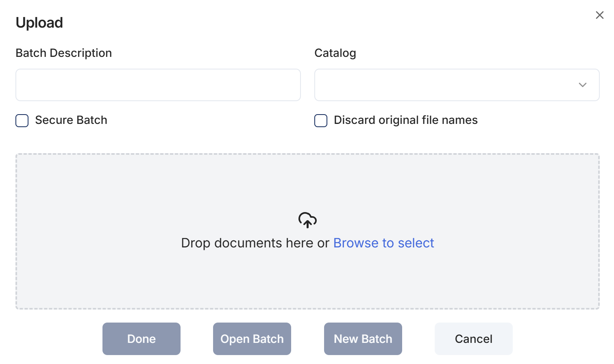This screenshot has width=614, height=364.
Task: Click the Done button
Action: (142, 339)
